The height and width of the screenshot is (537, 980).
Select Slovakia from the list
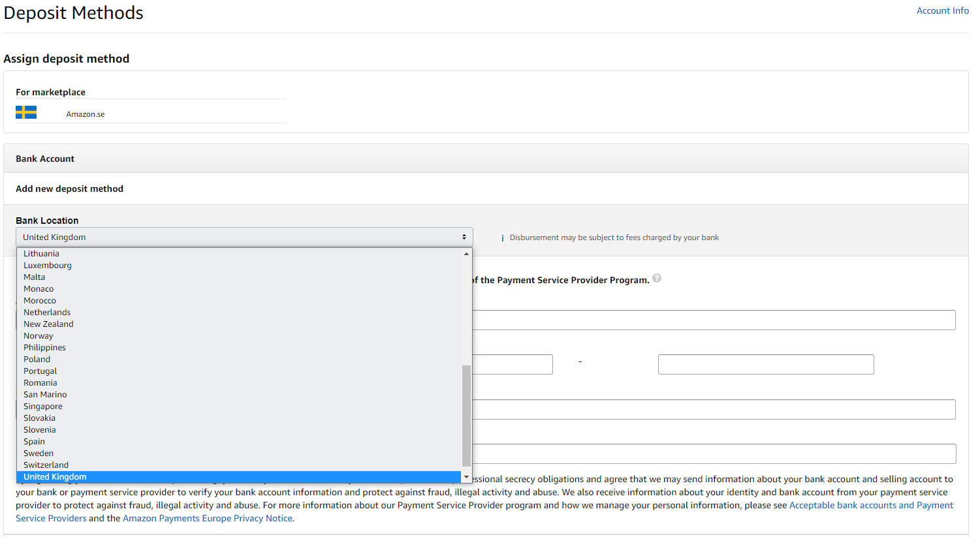point(239,418)
